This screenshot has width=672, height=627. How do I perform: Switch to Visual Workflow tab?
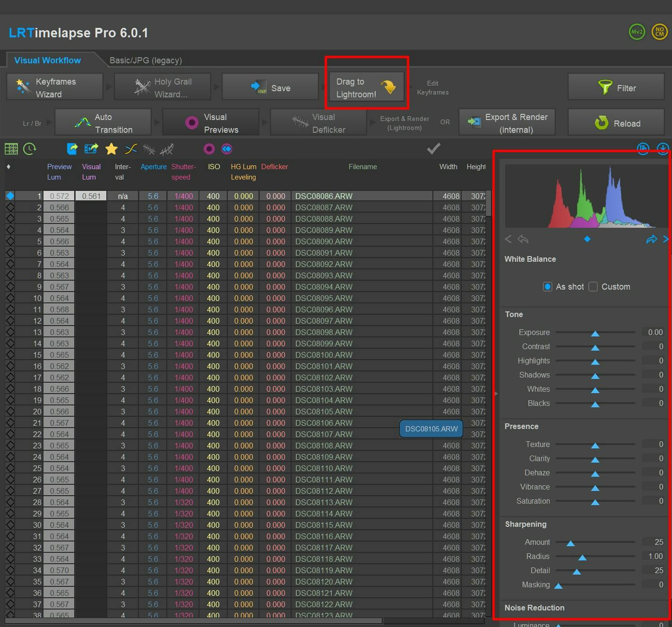pyautogui.click(x=47, y=60)
